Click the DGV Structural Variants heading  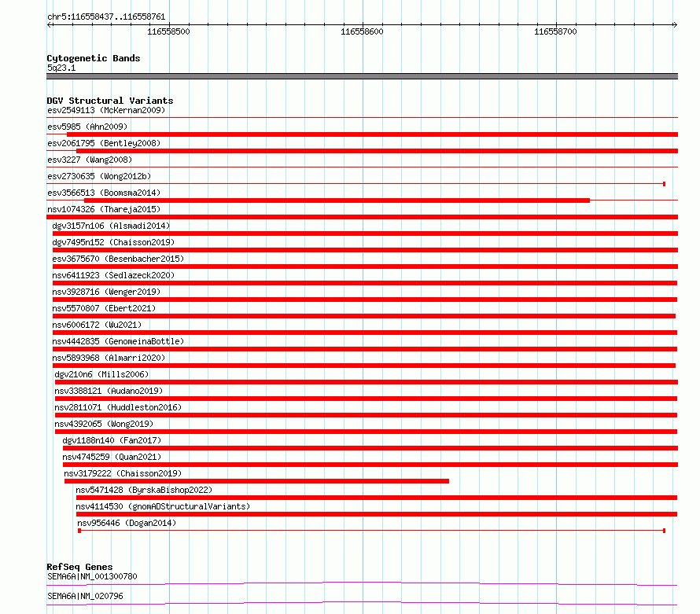[110, 101]
